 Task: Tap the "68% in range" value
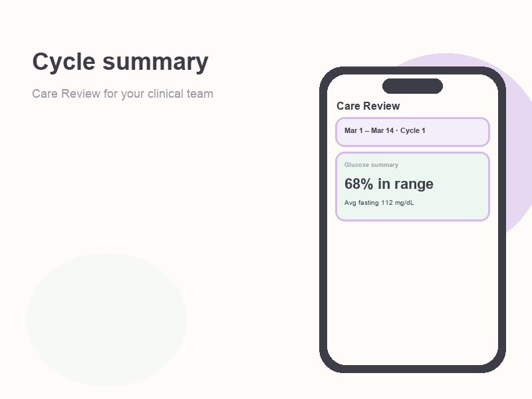[x=389, y=184]
